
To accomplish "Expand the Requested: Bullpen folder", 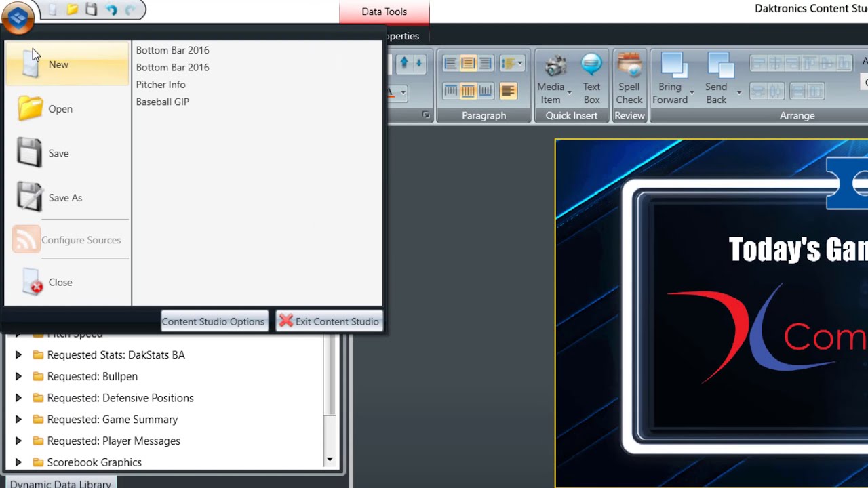I will coord(18,376).
